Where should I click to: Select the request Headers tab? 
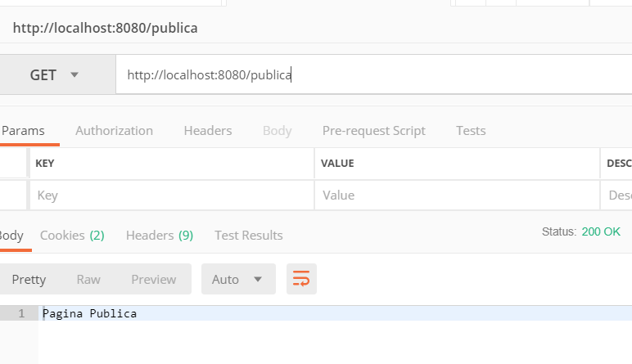click(x=208, y=130)
